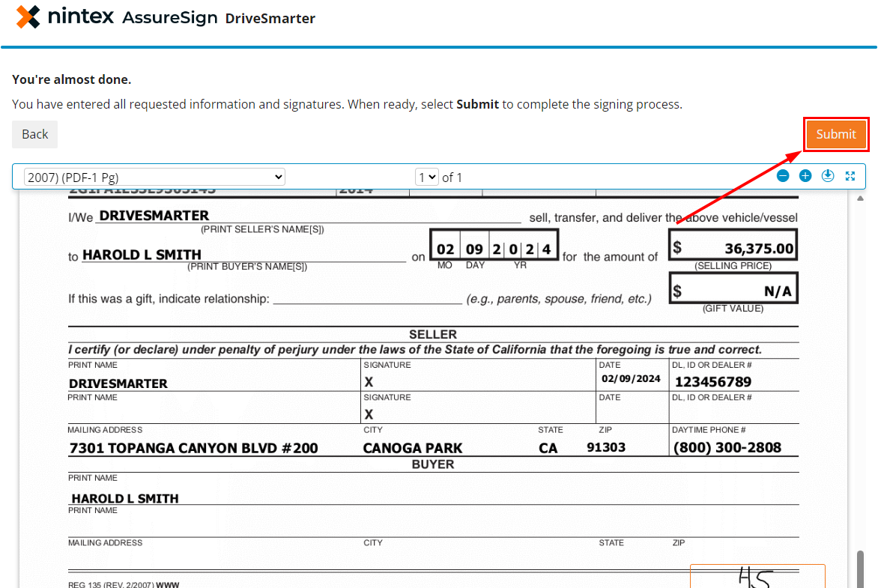The width and height of the screenshot is (878, 588).
Task: Click the month box 02
Action: point(446,249)
